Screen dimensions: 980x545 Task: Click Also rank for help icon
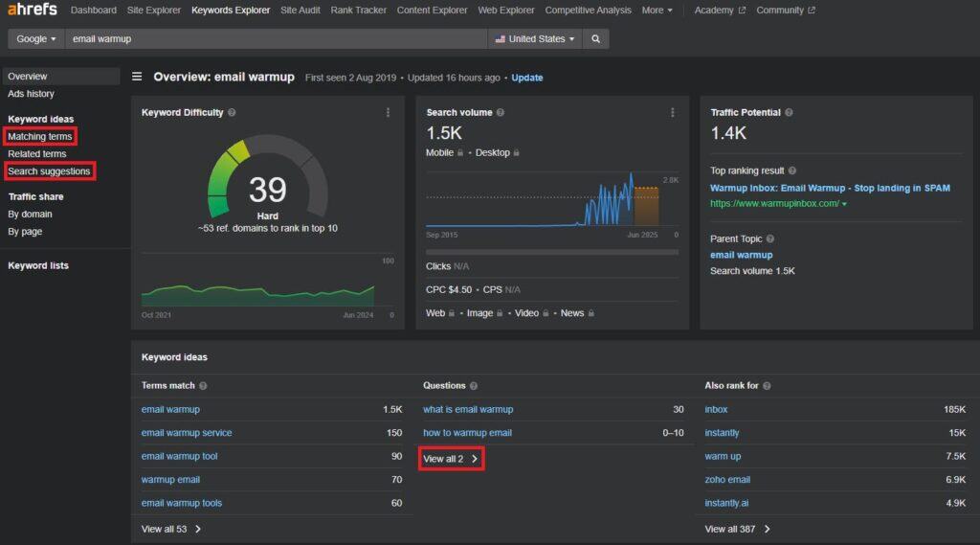coord(767,386)
